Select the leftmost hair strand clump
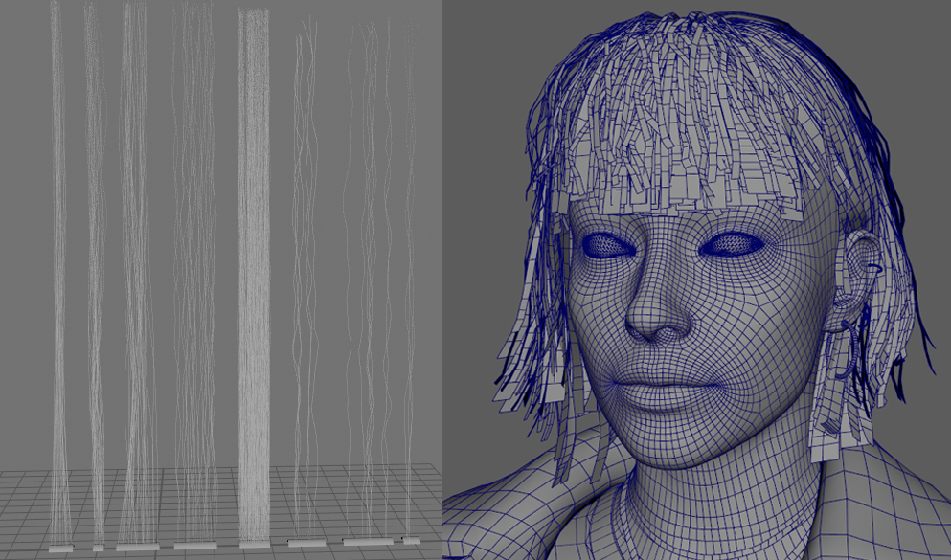The image size is (951, 560). (58, 273)
